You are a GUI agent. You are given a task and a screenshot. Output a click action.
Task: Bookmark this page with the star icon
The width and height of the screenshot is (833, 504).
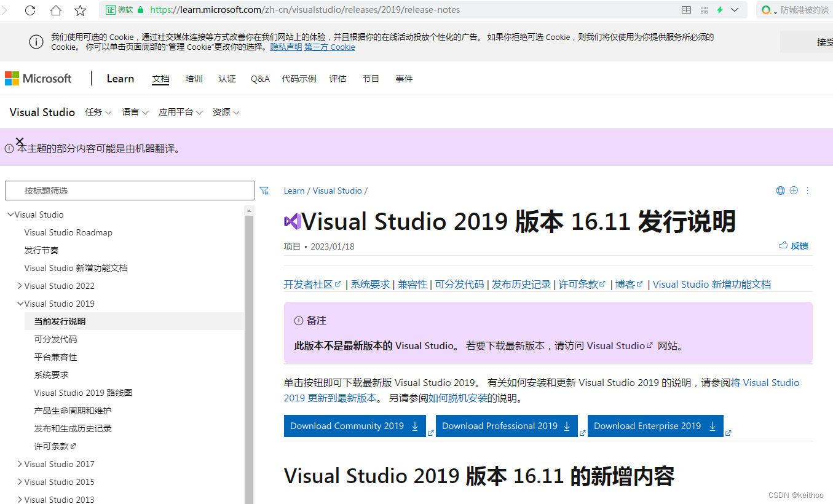(81, 10)
